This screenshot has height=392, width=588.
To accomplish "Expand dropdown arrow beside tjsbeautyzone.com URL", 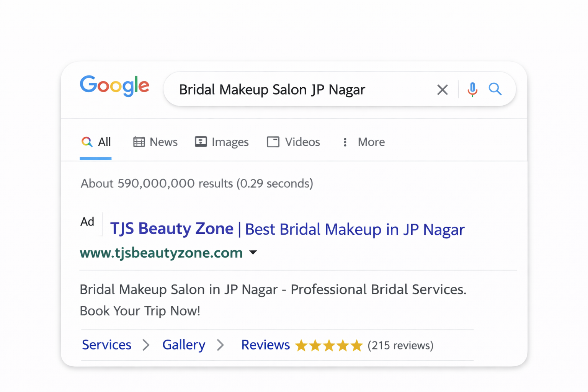I will tap(253, 253).
